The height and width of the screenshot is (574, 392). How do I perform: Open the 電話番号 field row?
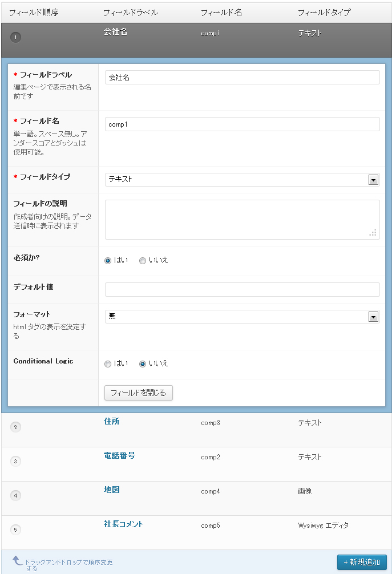119,456
